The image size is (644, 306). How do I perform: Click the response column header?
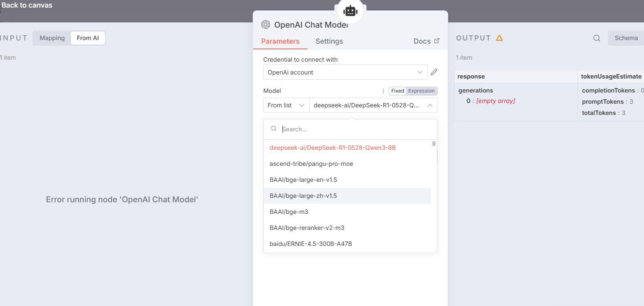pyautogui.click(x=516, y=76)
